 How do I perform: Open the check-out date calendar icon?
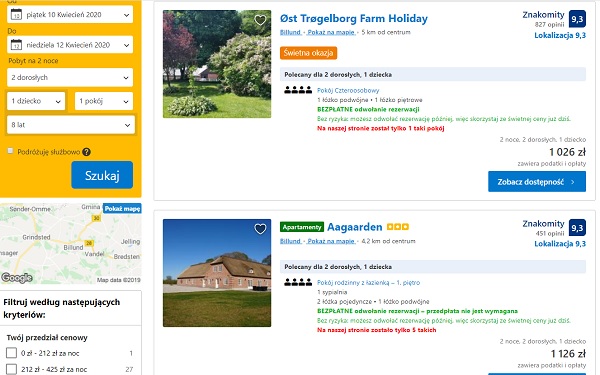pos(16,44)
